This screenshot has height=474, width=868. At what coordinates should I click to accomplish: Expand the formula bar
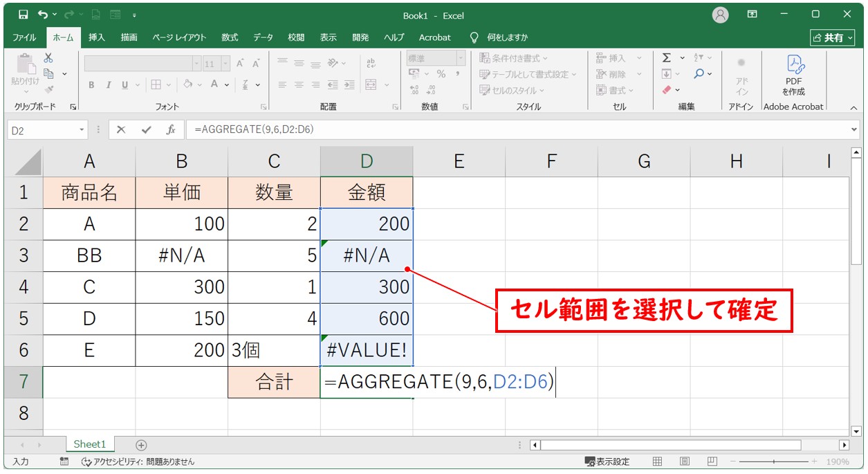[x=854, y=129]
